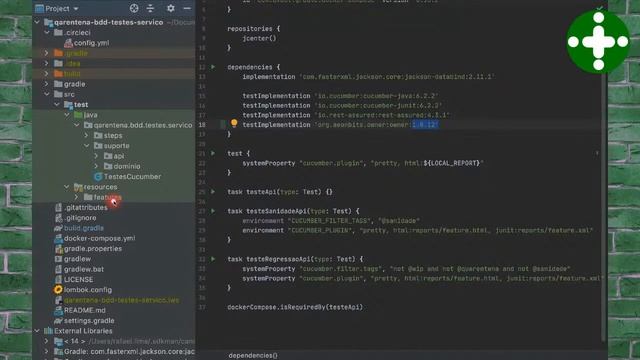Viewport: 640px width, 360px height.
Task: Open build.gradle in the project tree
Action: 84,228
